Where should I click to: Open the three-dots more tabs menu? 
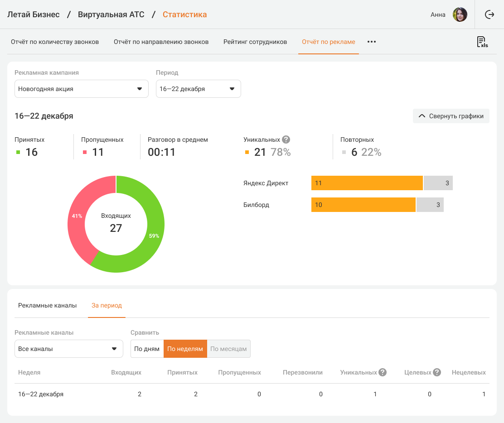click(x=372, y=42)
